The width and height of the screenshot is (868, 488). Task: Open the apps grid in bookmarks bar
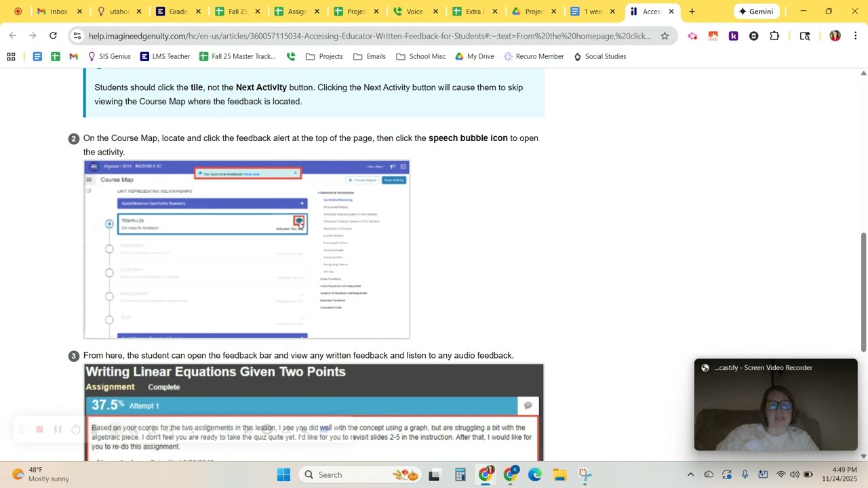point(11,56)
